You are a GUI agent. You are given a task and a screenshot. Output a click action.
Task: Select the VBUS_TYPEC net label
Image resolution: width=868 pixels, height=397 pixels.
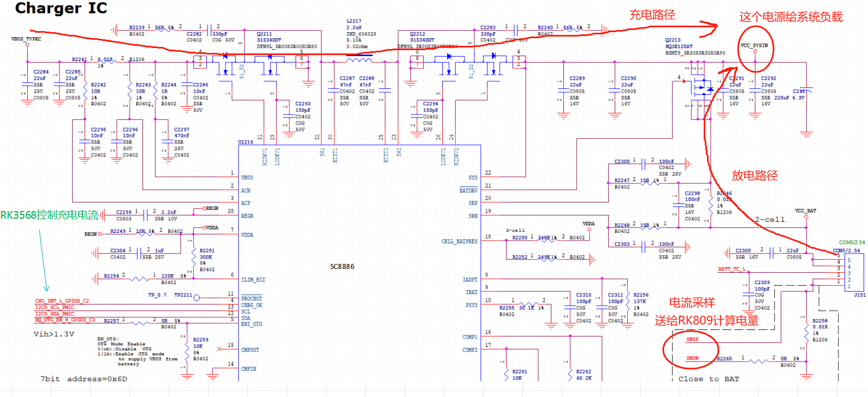26,39
